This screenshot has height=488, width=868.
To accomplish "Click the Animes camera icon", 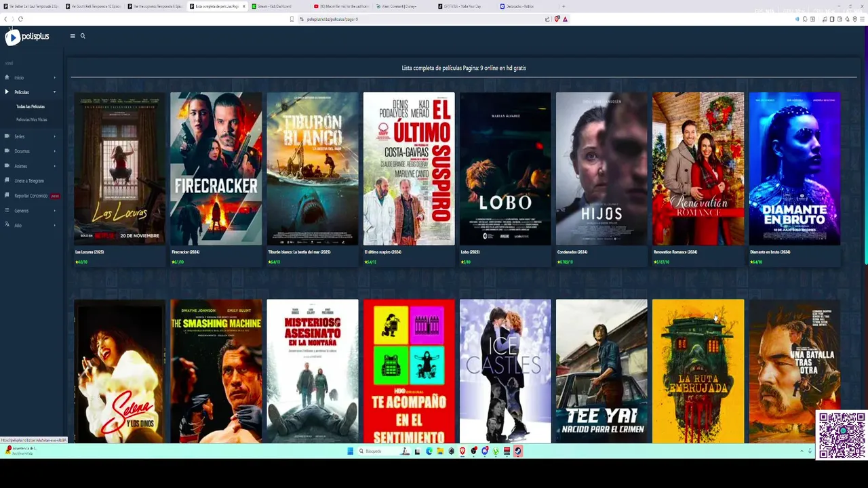I will click(x=7, y=166).
